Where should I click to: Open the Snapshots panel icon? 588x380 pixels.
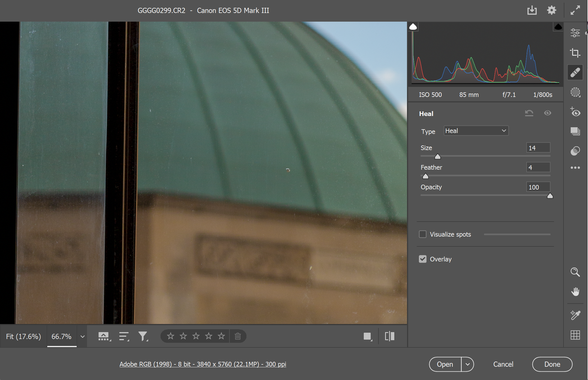[x=575, y=131]
